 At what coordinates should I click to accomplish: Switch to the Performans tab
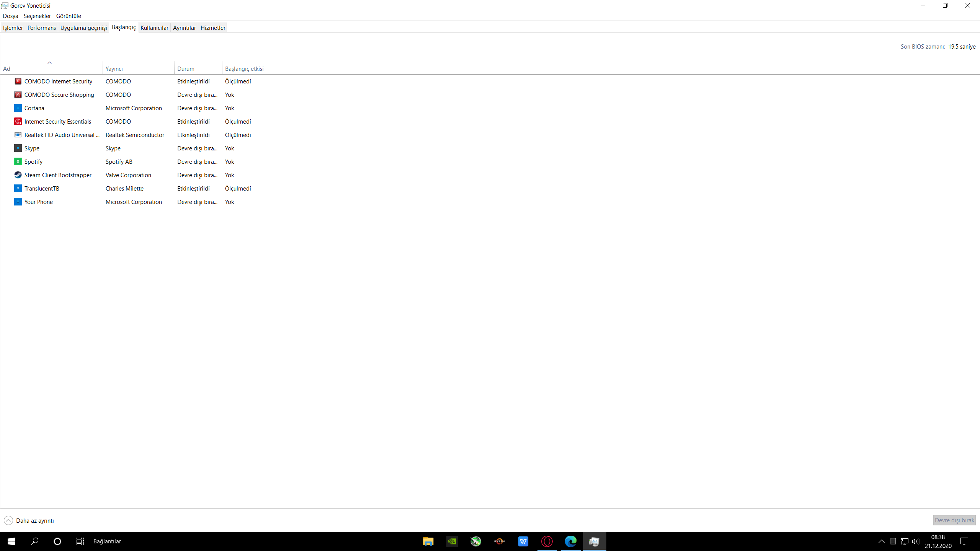(x=42, y=28)
